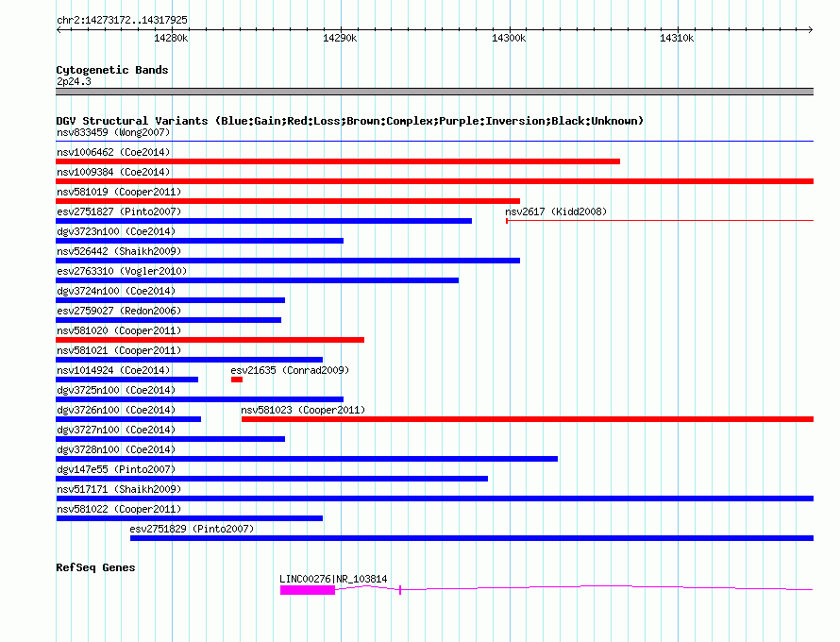Select the nsv581023 (Cooper2011) label

coord(303,410)
